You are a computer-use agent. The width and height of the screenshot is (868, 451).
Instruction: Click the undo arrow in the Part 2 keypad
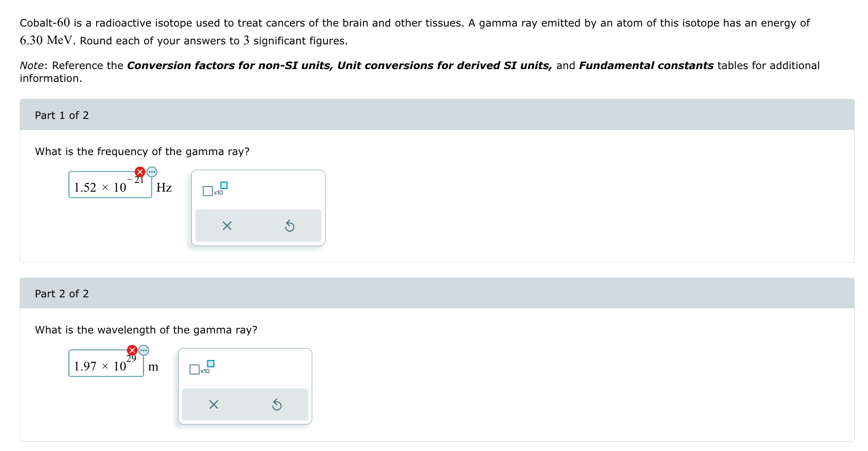tap(277, 404)
